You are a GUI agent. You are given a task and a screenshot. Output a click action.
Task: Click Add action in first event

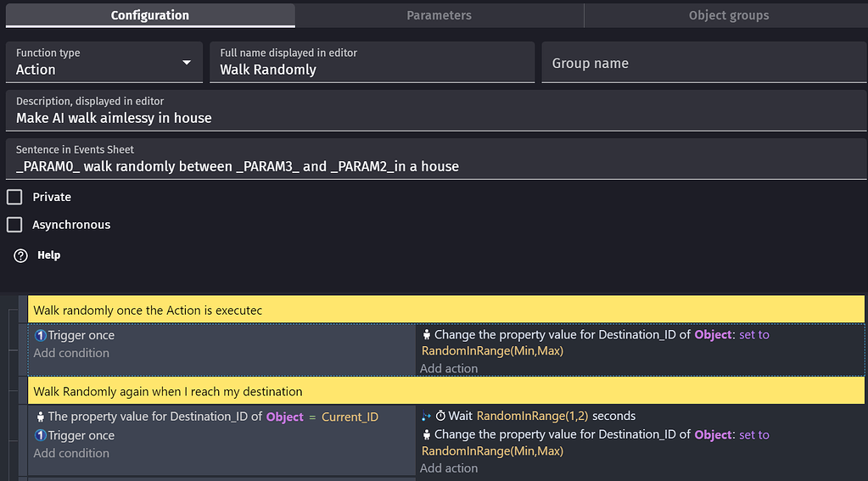tap(448, 369)
